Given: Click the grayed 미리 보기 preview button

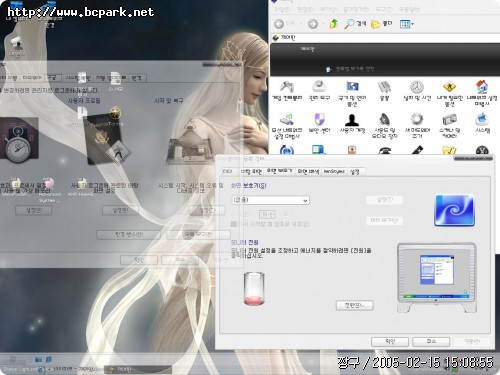Looking at the screenshot, I should pos(384,220).
